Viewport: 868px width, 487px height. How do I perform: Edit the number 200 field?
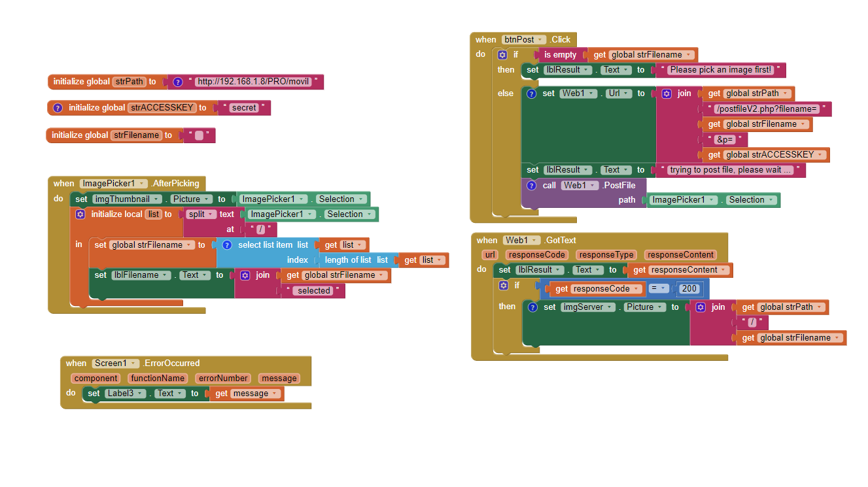coord(689,289)
